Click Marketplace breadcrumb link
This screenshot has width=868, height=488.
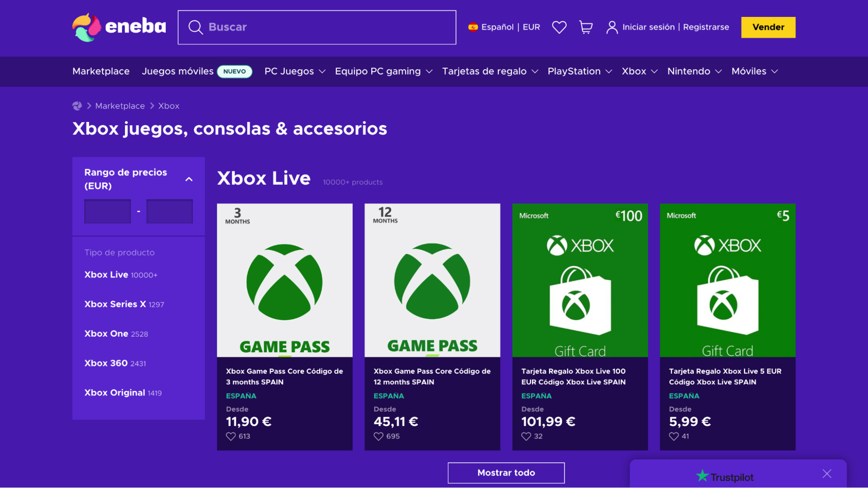120,106
